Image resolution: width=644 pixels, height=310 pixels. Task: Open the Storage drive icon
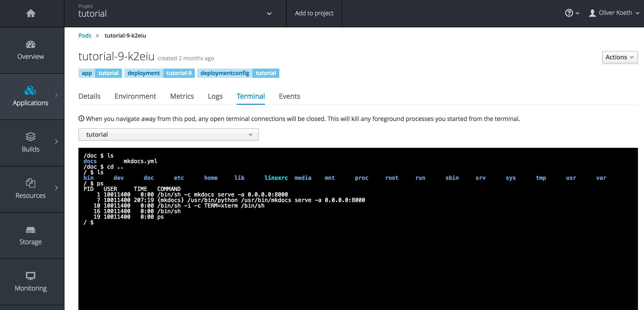click(30, 230)
